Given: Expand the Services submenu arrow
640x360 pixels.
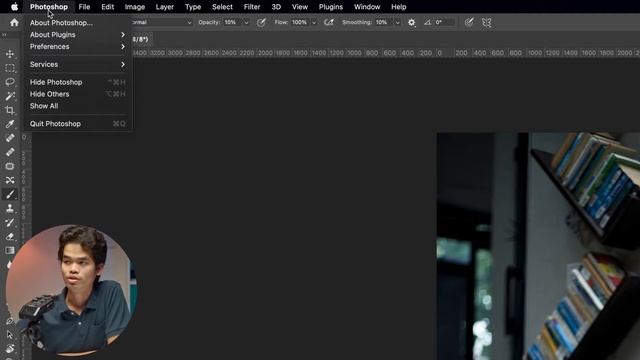Looking at the screenshot, I should [x=123, y=64].
